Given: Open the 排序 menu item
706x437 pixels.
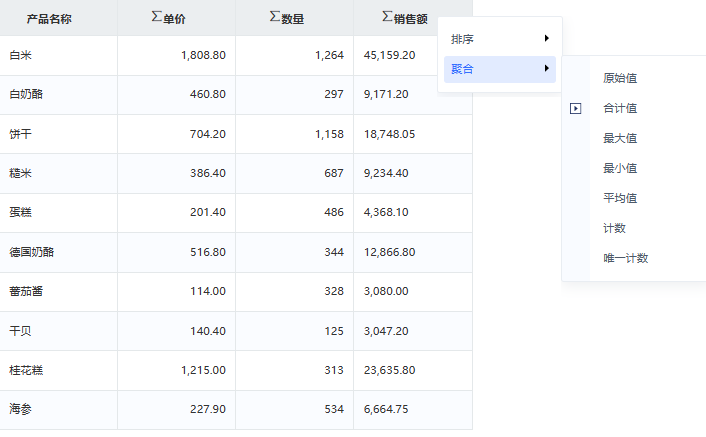Looking at the screenshot, I should click(x=500, y=39).
